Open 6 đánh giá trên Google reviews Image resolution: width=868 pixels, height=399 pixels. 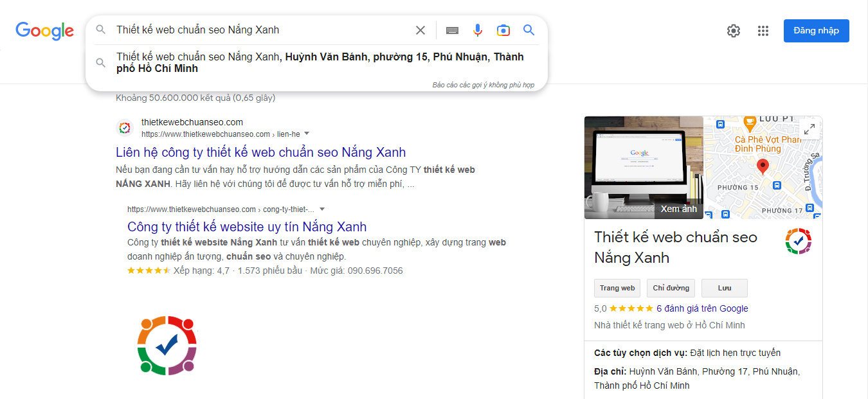702,308
